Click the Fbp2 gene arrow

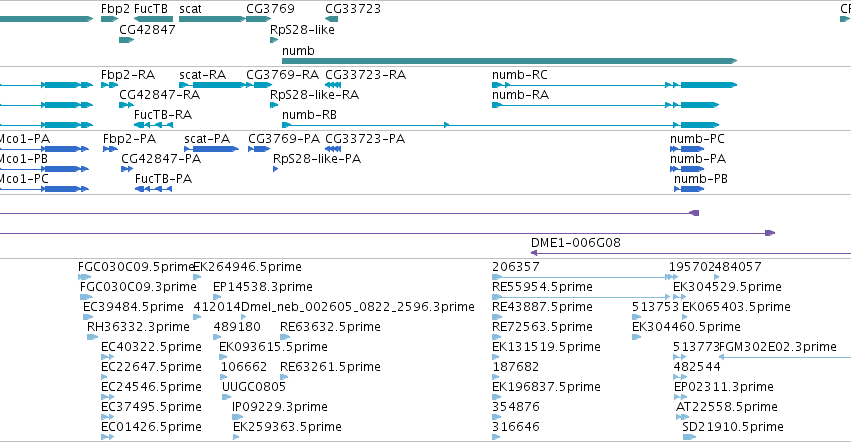click(x=109, y=19)
